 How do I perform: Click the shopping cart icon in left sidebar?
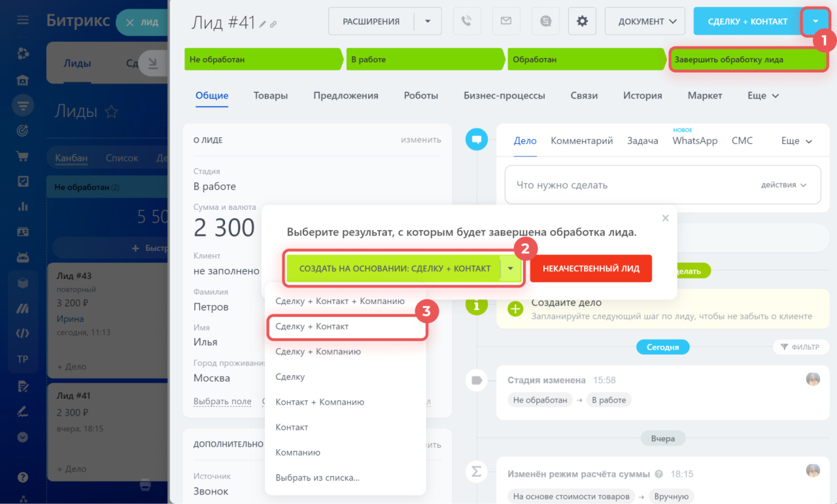click(23, 156)
